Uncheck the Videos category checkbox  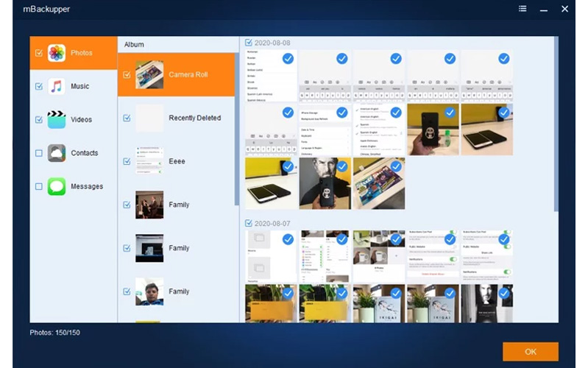(x=38, y=120)
